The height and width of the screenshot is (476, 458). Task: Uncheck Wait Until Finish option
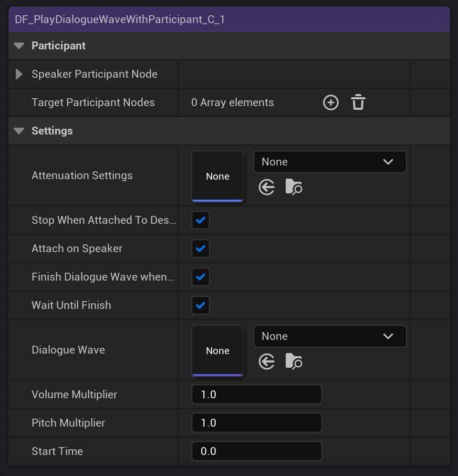pos(201,305)
